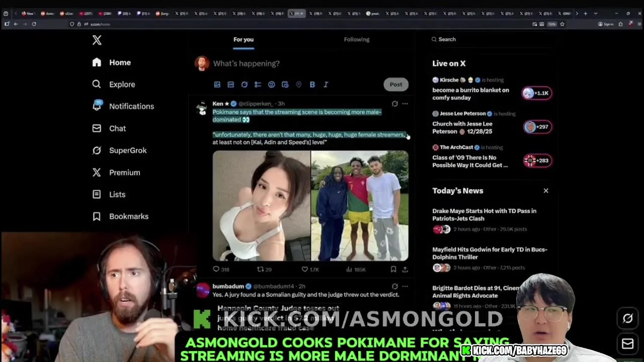644x362 pixels.
Task: Repost Ken's post showing 29 reposts
Action: tap(264, 269)
